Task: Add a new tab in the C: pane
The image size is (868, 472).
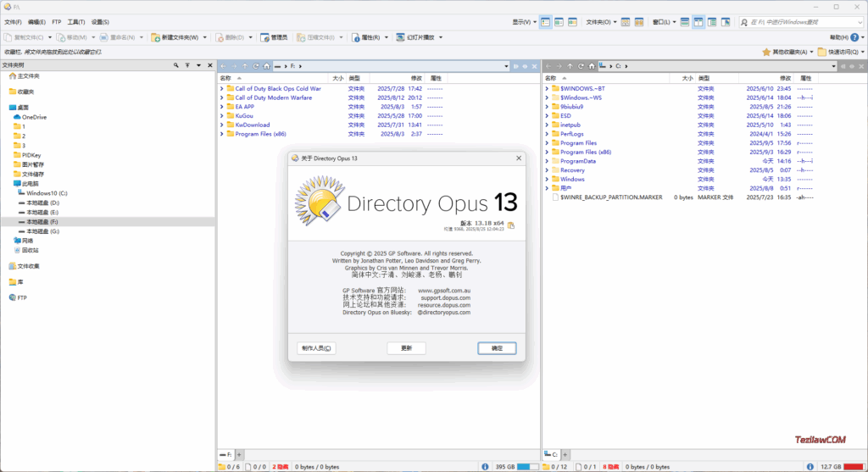Action: click(565, 455)
